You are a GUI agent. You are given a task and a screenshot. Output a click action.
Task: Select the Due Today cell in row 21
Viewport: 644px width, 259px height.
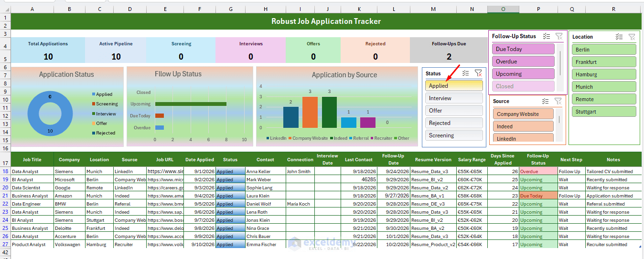tap(538, 196)
